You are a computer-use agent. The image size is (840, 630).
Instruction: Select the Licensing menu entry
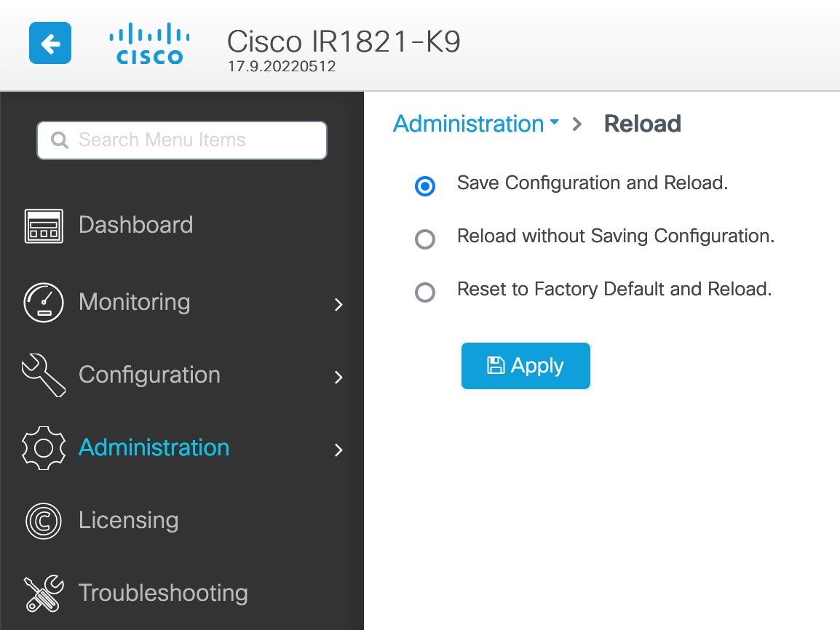point(128,521)
